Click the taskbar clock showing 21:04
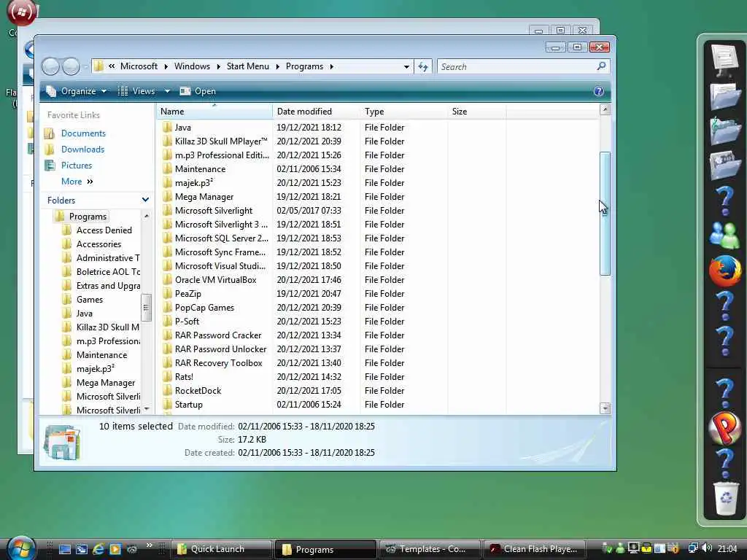The width and height of the screenshot is (747, 560). pos(727,549)
